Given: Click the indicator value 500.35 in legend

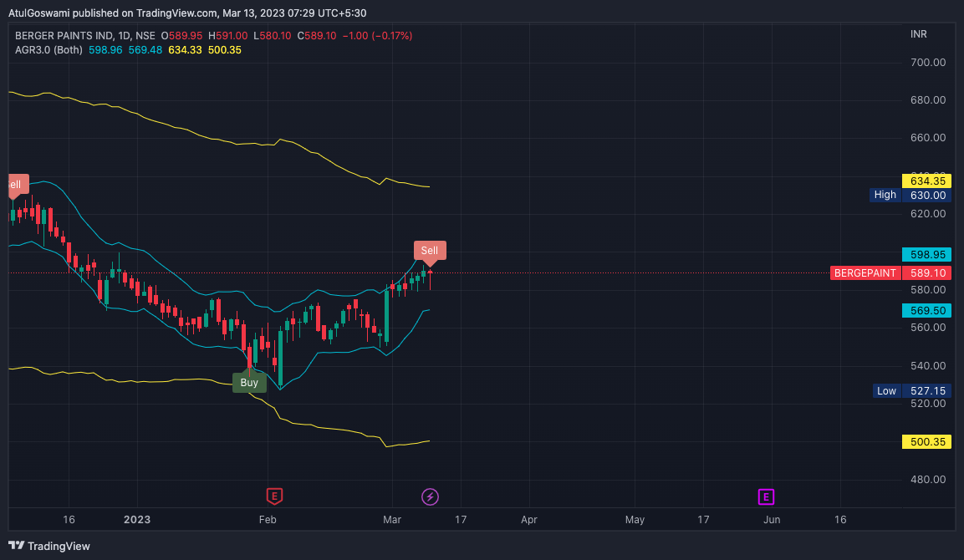Looking at the screenshot, I should [224, 50].
